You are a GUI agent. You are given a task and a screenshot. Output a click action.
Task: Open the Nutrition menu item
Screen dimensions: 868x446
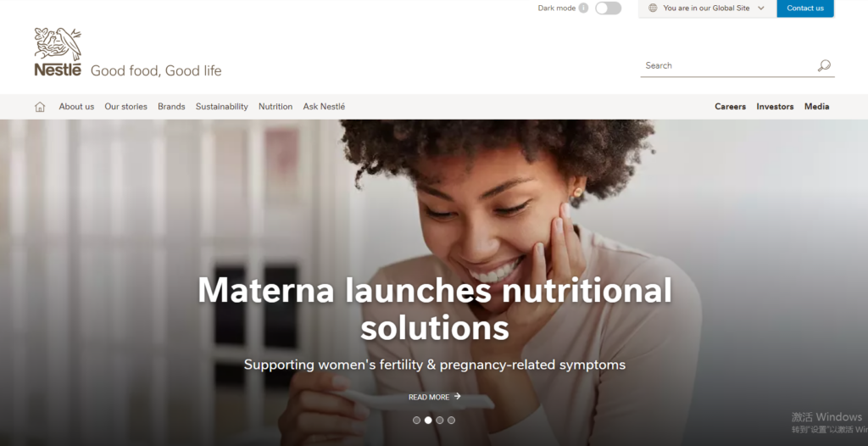coord(275,106)
